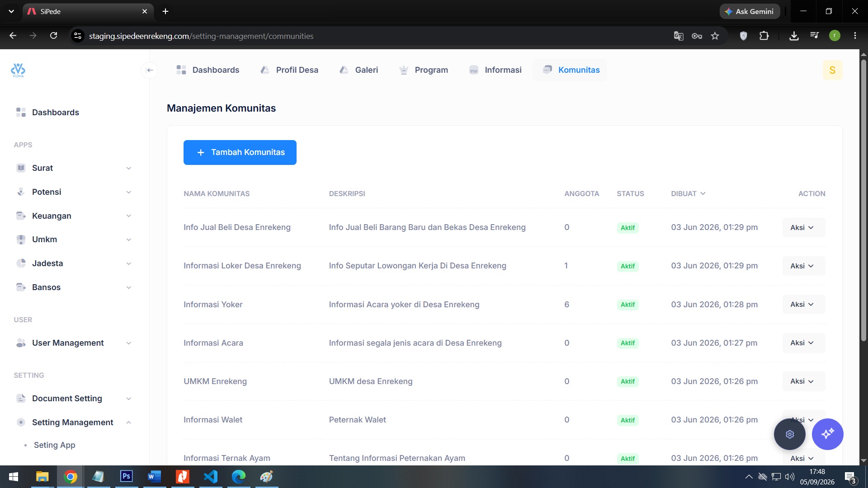Click the Viona logo in sidebar
Screen dimensions: 868x488
pos(18,70)
